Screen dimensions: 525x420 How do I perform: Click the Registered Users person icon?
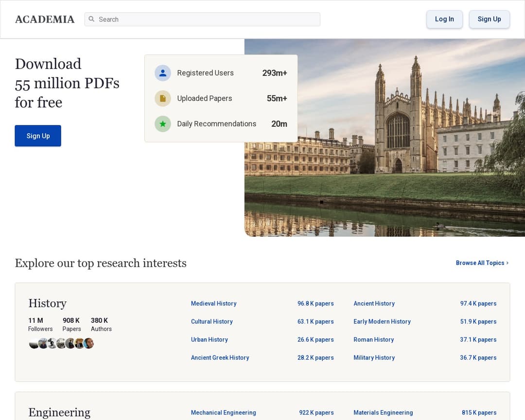coord(163,73)
